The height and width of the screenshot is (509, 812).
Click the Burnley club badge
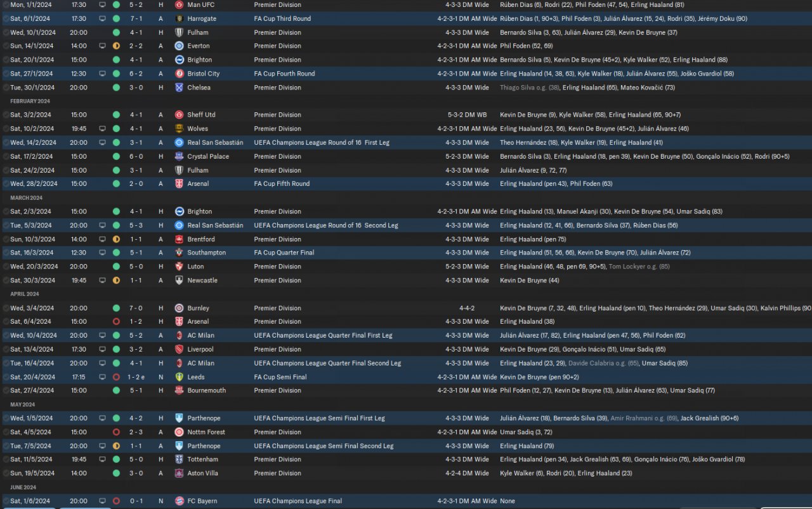click(180, 308)
